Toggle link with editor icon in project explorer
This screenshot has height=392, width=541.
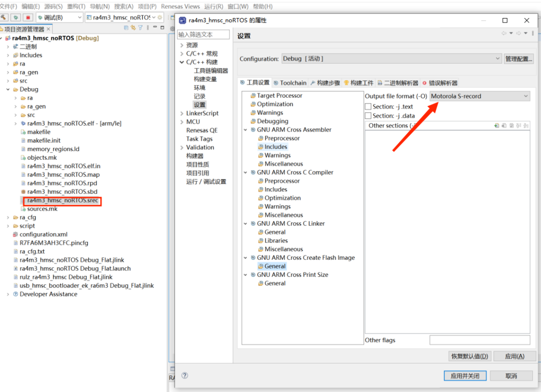[x=133, y=28]
